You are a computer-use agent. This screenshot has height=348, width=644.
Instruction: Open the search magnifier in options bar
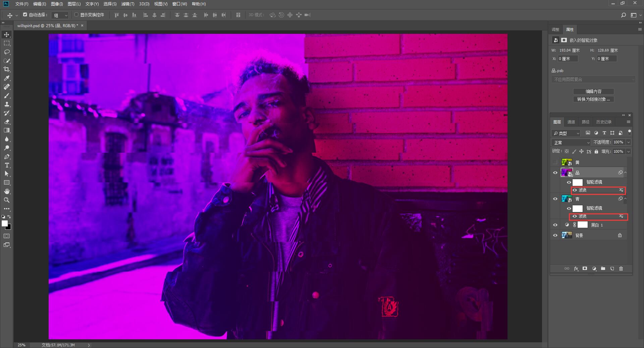pyautogui.click(x=624, y=15)
